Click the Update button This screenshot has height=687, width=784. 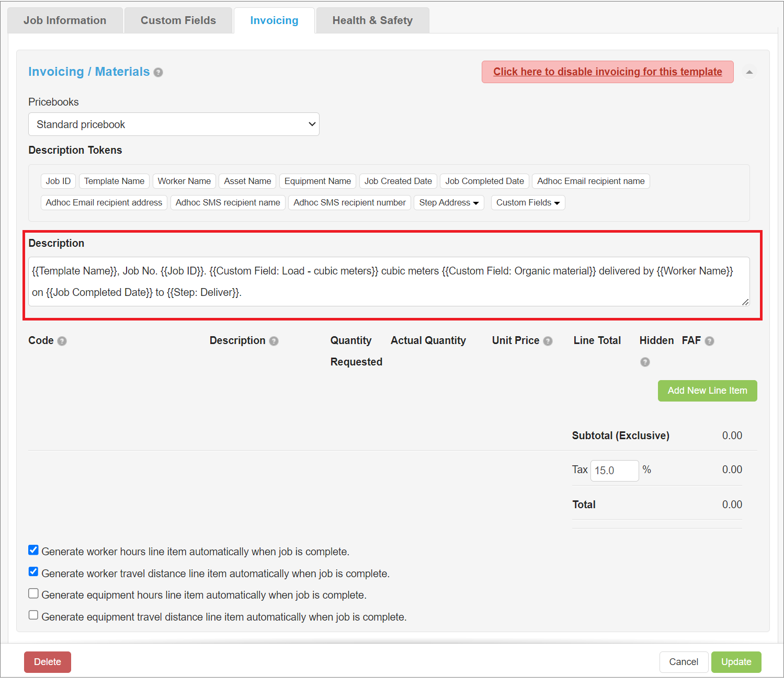736,662
